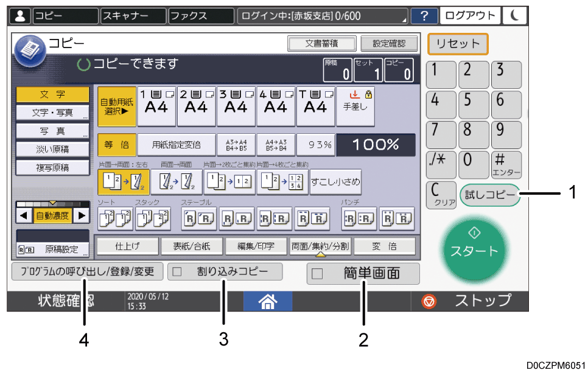Select the A4→A3 B5→B4 enlargement
Viewport: 588px width, 373px height.
coord(276,145)
